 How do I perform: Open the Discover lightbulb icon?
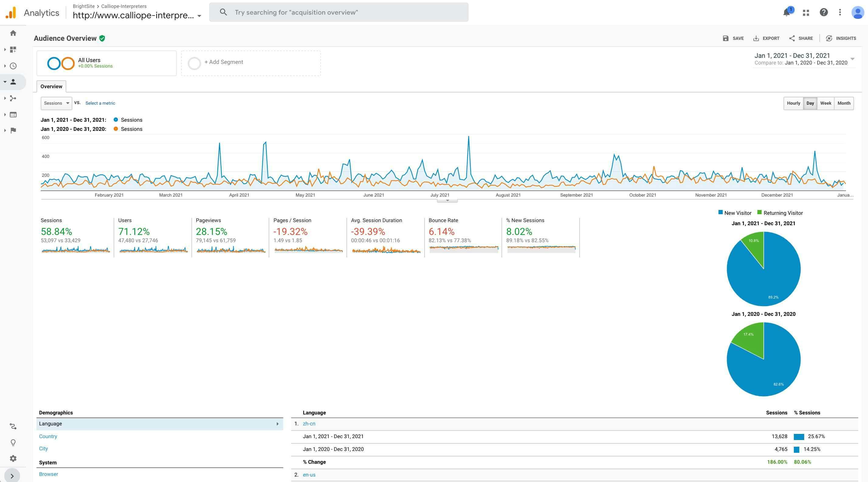tap(13, 442)
